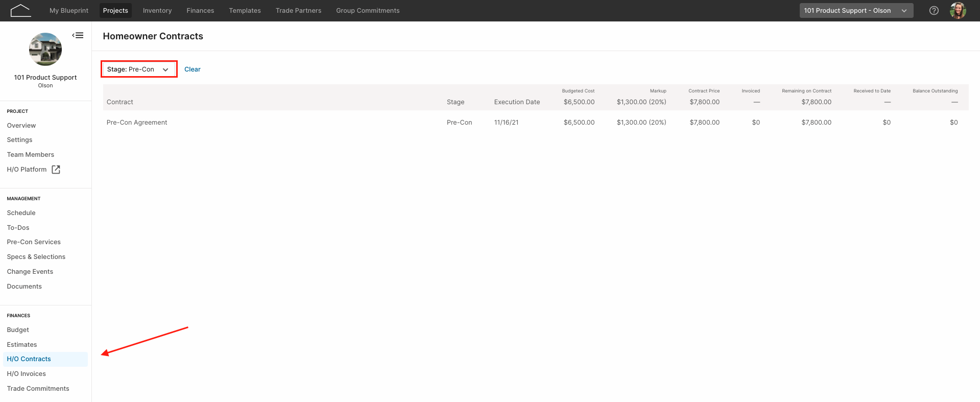
Task: Click the Homeowner Contracts page title
Action: click(x=153, y=36)
